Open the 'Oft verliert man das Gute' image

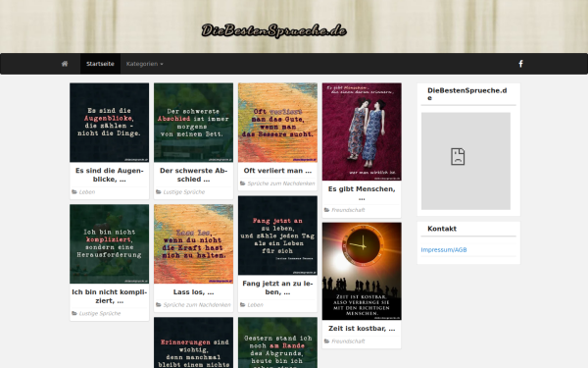pyautogui.click(x=277, y=123)
